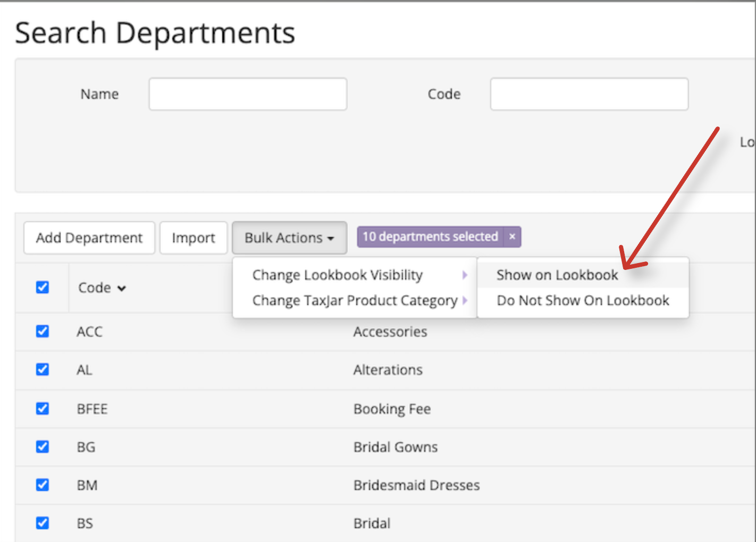
Task: Click the Add Department button
Action: coord(89,238)
